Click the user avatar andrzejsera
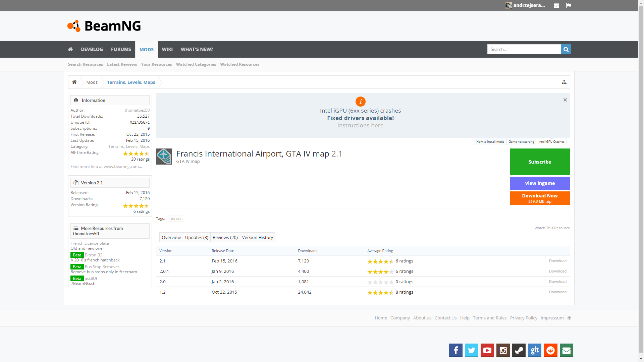The height and width of the screenshot is (362, 644). pos(508,5)
